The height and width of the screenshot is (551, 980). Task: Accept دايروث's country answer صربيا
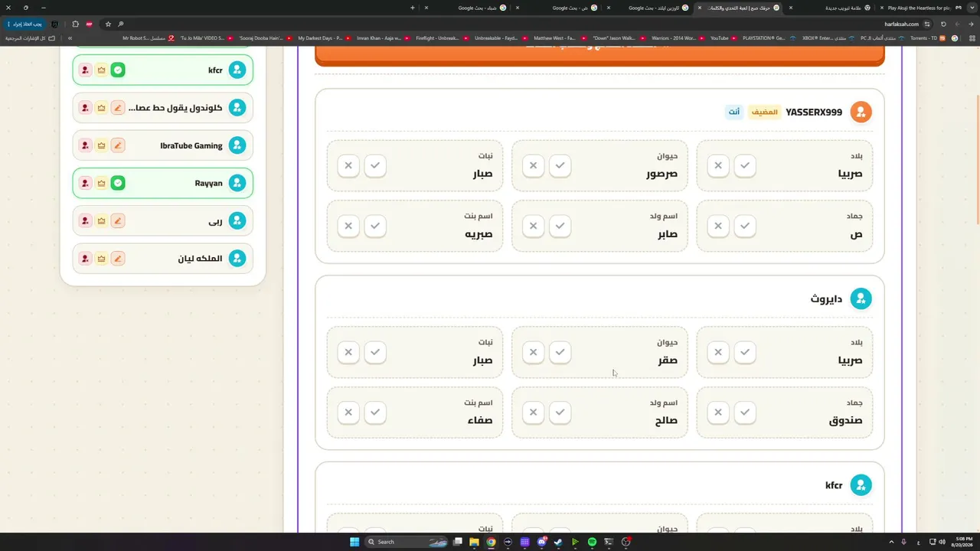coord(745,352)
